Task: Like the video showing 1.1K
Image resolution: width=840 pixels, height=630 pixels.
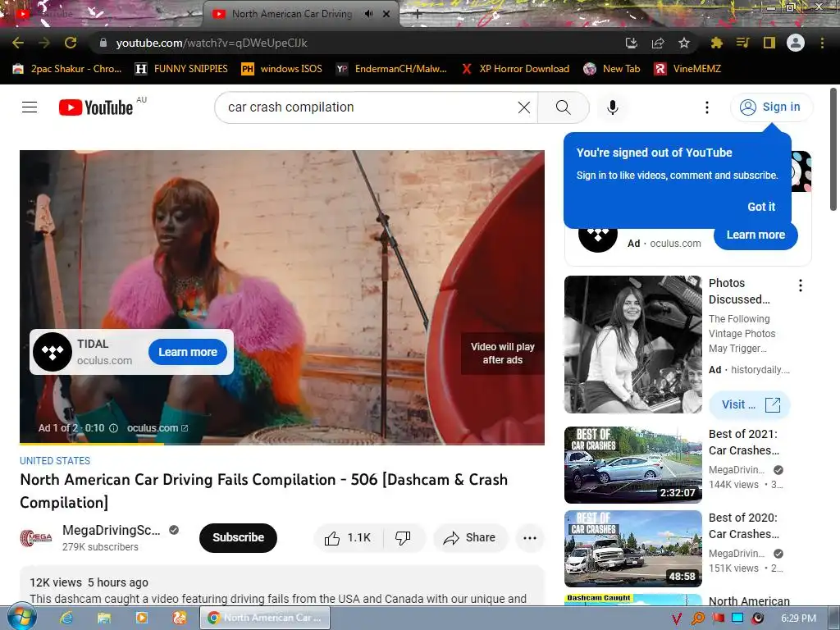Action: 348,538
